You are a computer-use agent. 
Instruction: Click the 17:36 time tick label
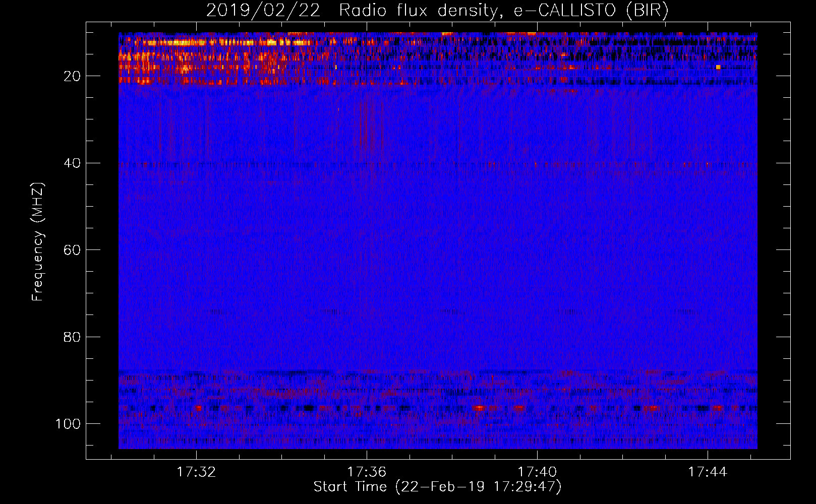pos(367,472)
